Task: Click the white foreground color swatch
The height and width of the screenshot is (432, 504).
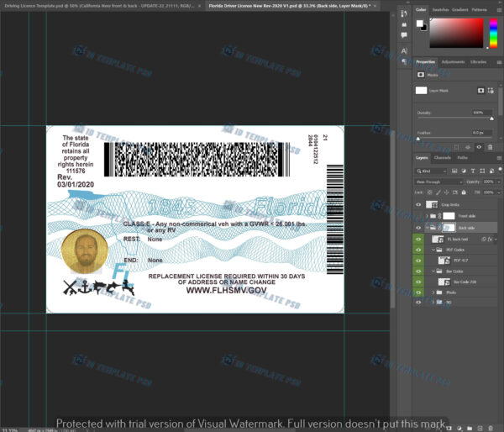Action: (x=419, y=24)
